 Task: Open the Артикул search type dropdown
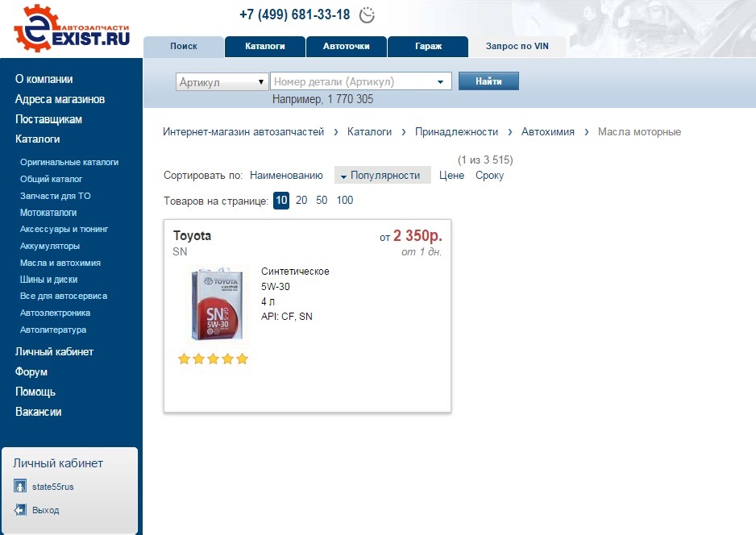point(222,82)
